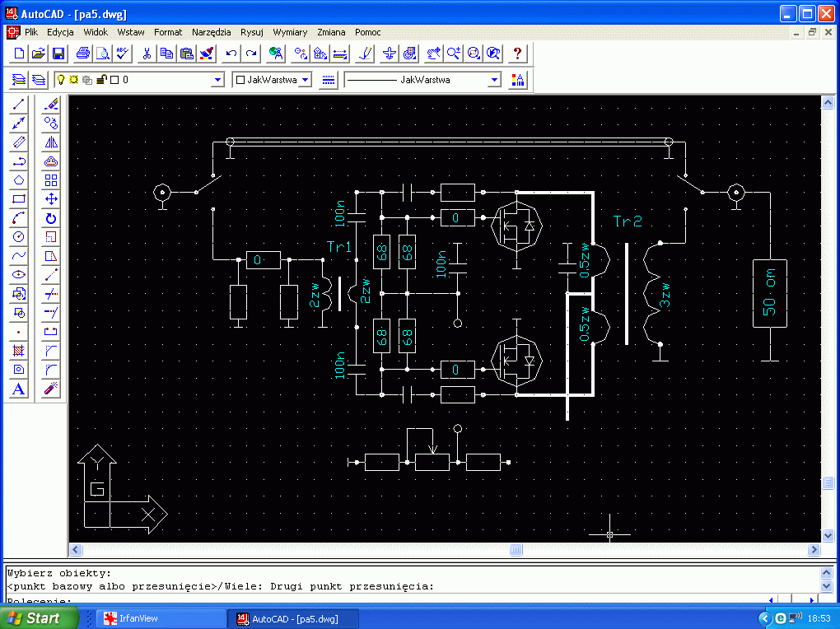Activate the Text tool (letter A)
The height and width of the screenshot is (629, 840).
tap(20, 389)
